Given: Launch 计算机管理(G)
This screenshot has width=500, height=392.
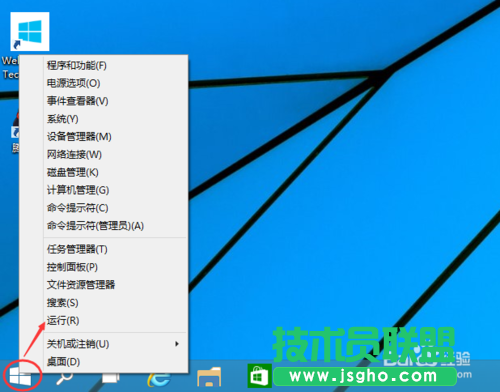Looking at the screenshot, I should (104, 190).
